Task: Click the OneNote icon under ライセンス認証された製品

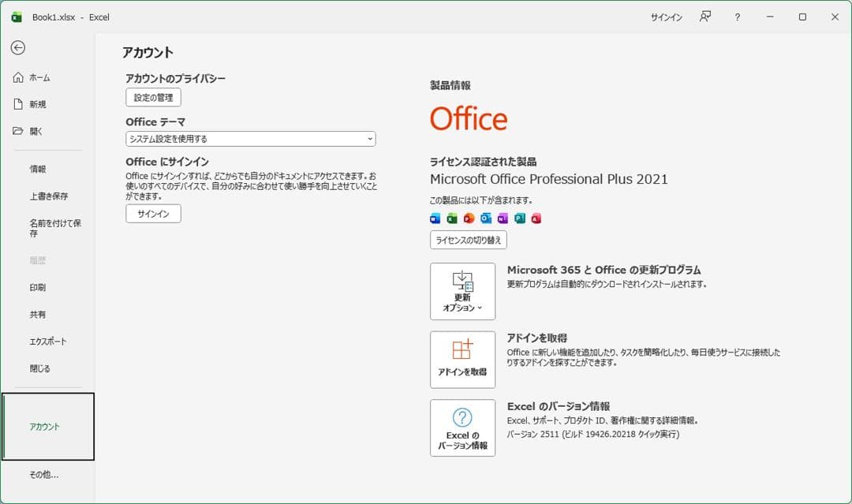Action: click(503, 218)
